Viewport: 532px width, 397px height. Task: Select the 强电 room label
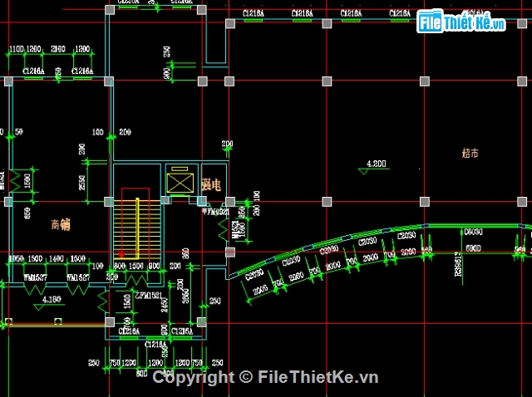211,185
